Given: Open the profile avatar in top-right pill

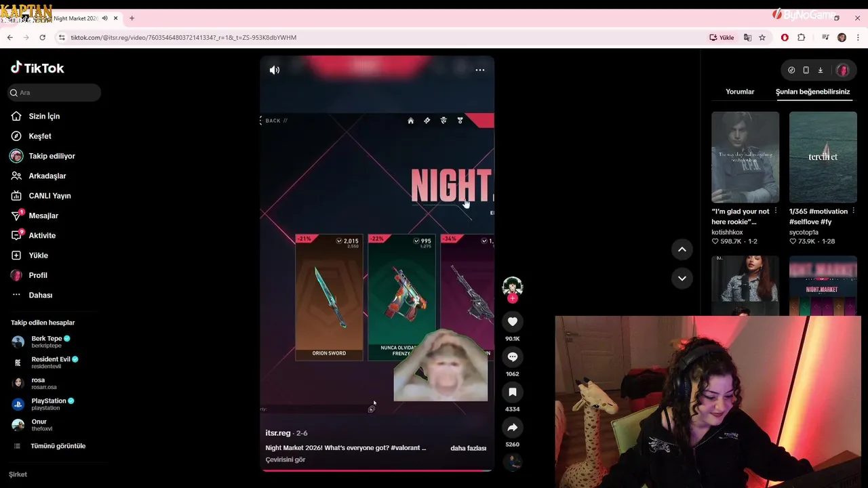Looking at the screenshot, I should pos(843,70).
